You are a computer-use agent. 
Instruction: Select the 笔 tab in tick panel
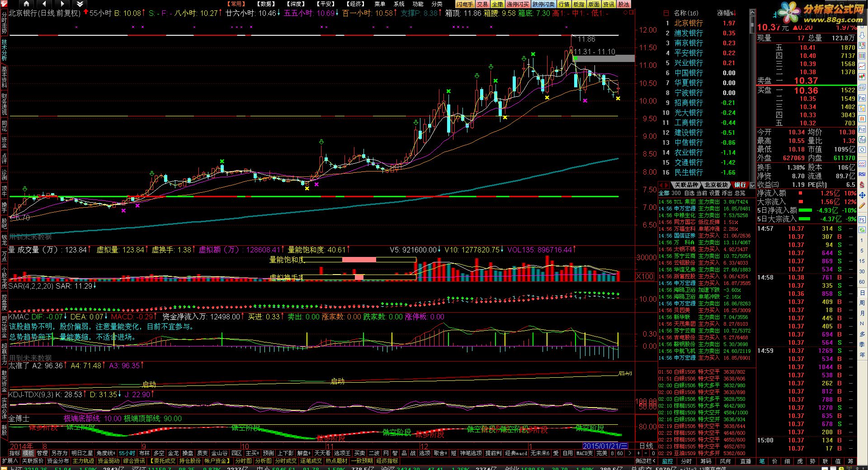click(762, 461)
